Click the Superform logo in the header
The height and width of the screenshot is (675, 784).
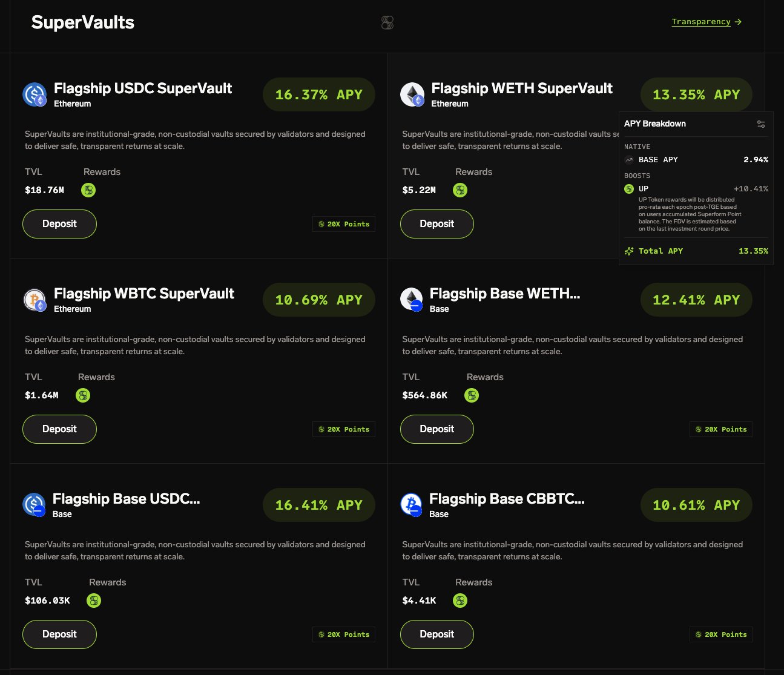click(x=387, y=23)
